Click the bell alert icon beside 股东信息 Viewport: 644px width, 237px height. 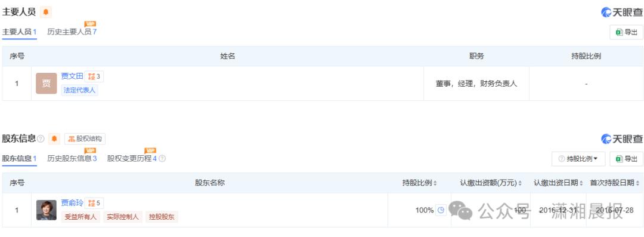click(x=54, y=138)
